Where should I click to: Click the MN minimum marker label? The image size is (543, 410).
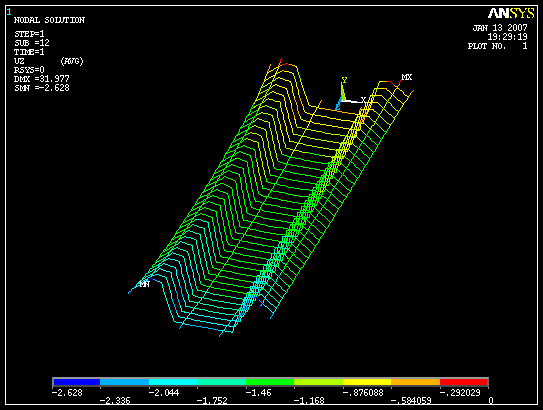pyautogui.click(x=144, y=284)
